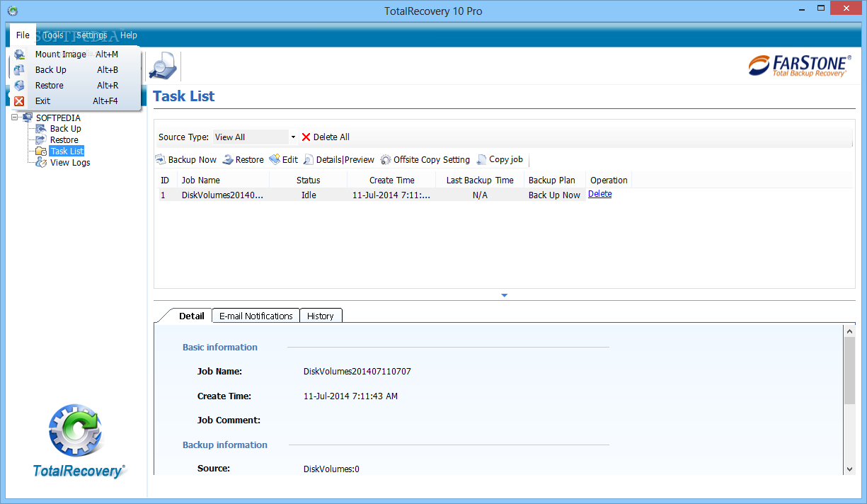The height and width of the screenshot is (504, 867).
Task: Open the Settings menu
Action: 92,35
